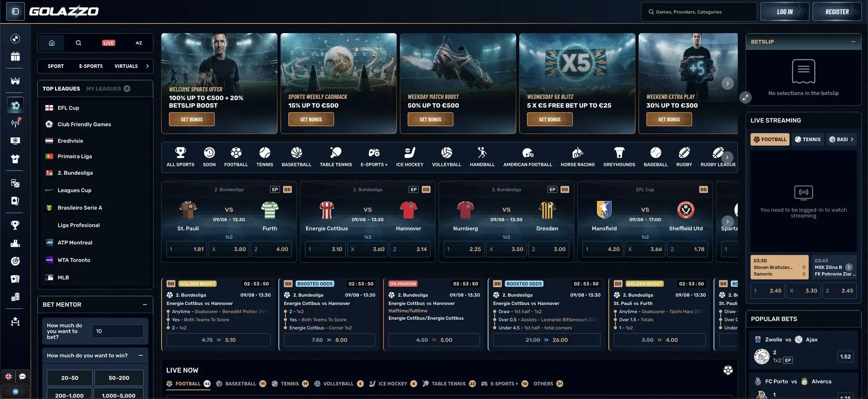Collapse the Bet Mentor panel
Screen dimensions: 868x399
point(145,305)
